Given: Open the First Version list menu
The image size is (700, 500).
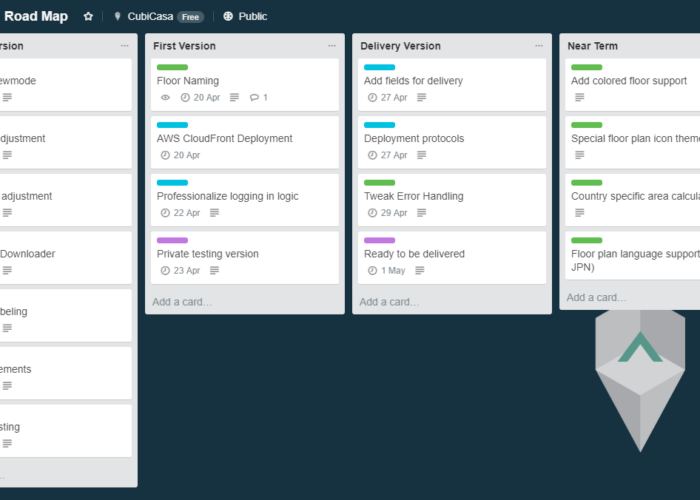Looking at the screenshot, I should click(332, 46).
